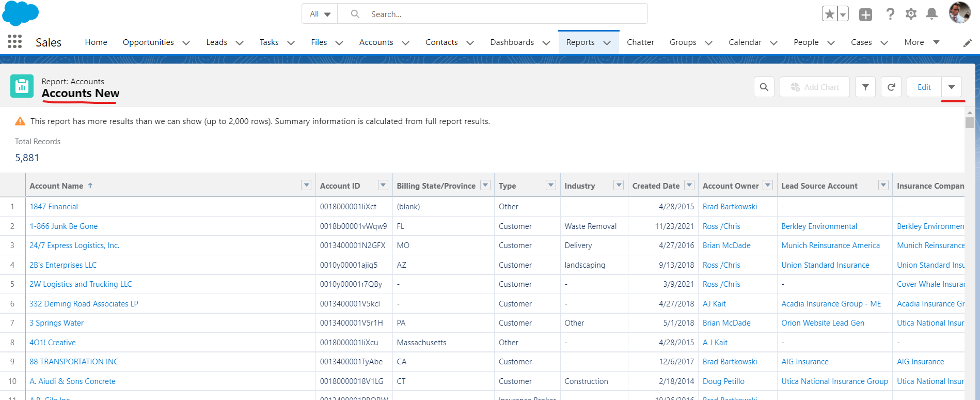Open the Calendar tab
The height and width of the screenshot is (400, 980).
745,42
